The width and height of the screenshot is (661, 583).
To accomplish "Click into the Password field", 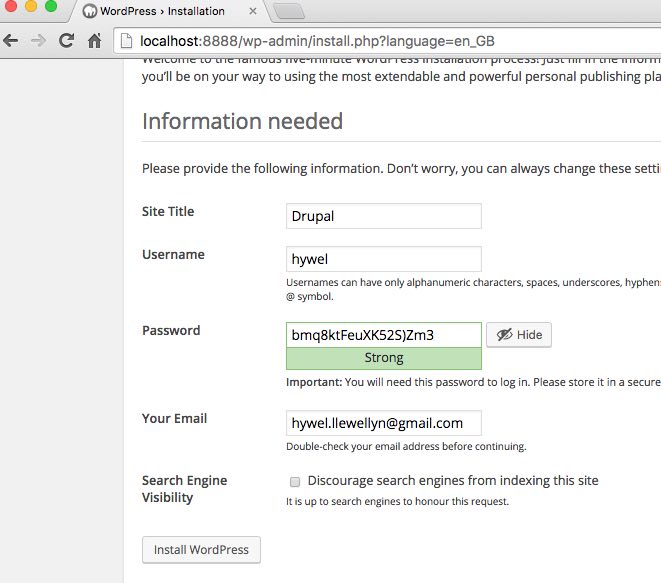I will pos(384,335).
